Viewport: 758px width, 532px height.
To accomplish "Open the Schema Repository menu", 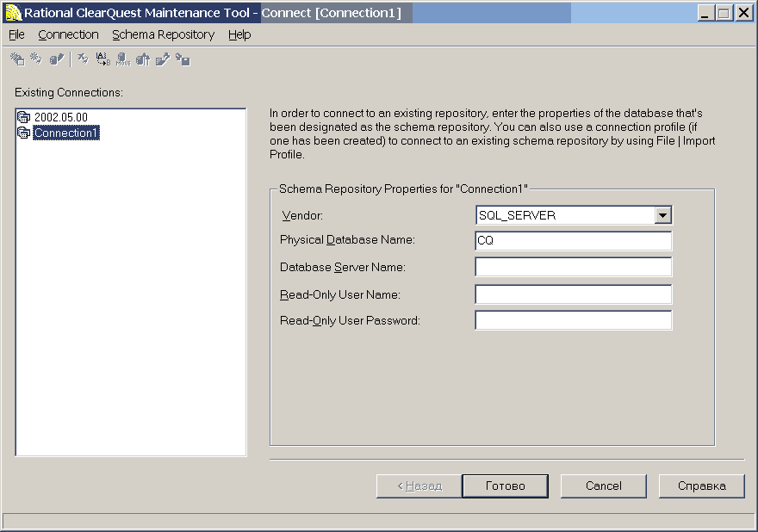I will pyautogui.click(x=164, y=34).
